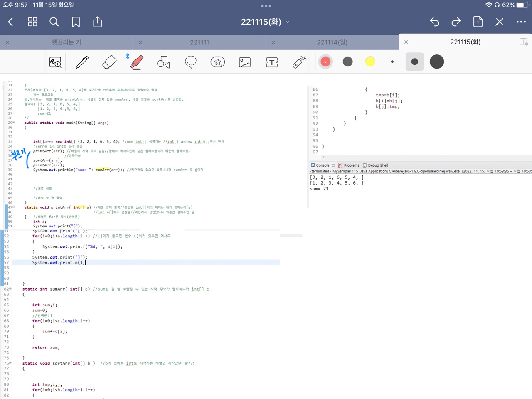
Task: Select the Highlighter tool
Action: (136, 62)
